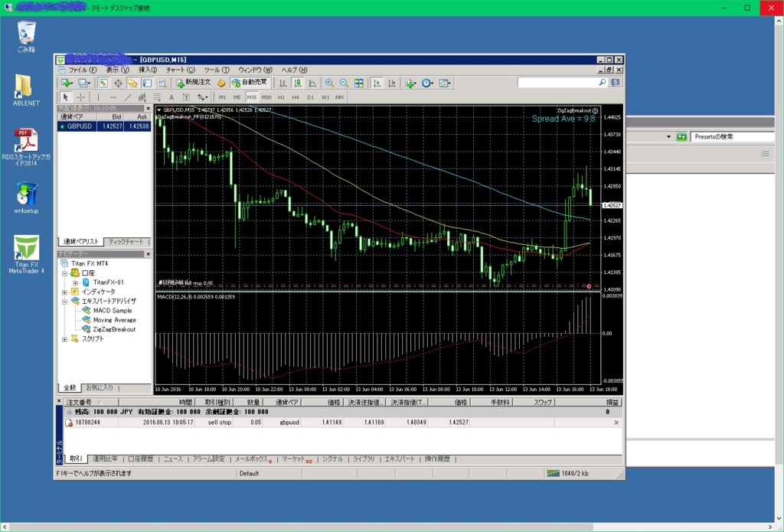
Task: Open the Recycle Bin on the desktop
Action: pos(25,32)
